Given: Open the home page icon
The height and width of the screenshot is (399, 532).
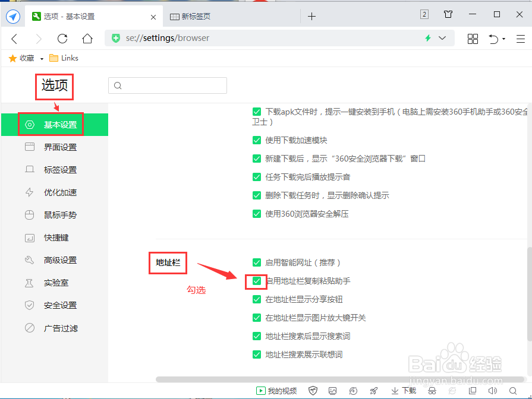Looking at the screenshot, I should point(87,39).
